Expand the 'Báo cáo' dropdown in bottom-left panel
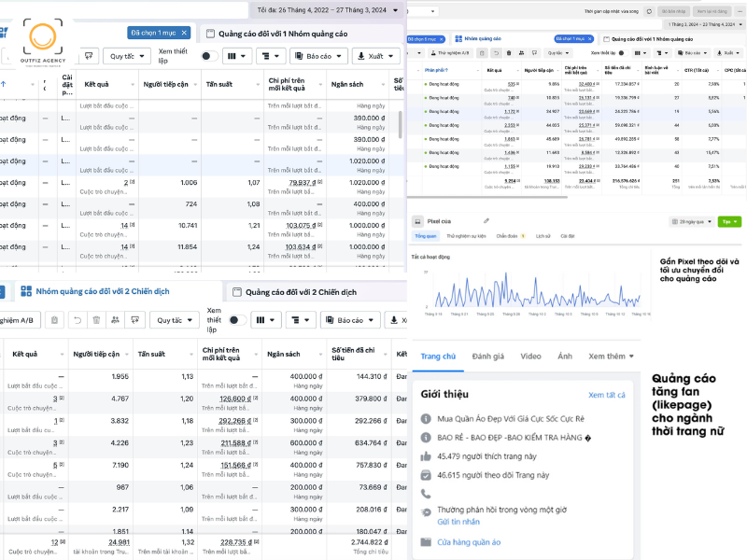Image resolution: width=747 pixels, height=560 pixels. tap(350, 320)
